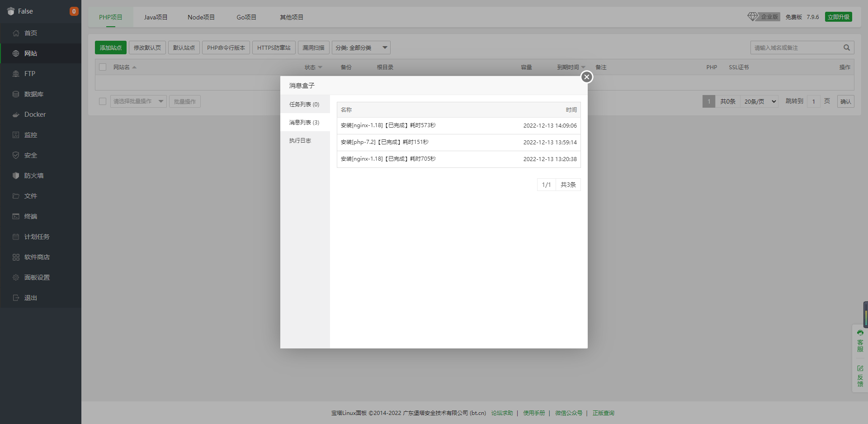Open the 到期时间 column filter arrow
Screen dimensions: 868x424
(583, 67)
